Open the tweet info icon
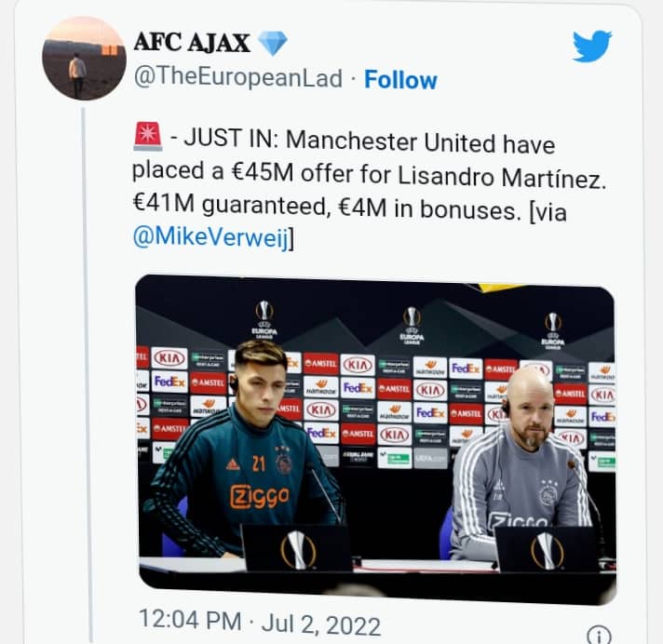The width and height of the screenshot is (663, 644). click(599, 635)
